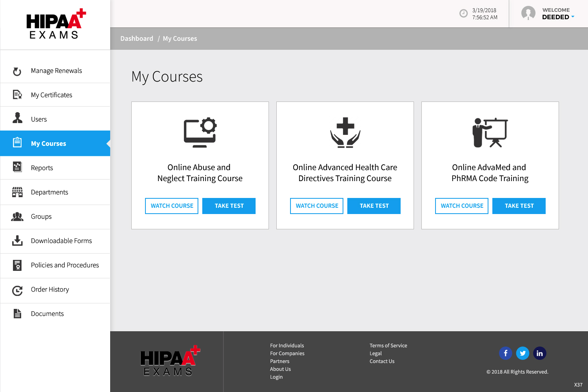Viewport: 588px width, 392px height.
Task: Click the Twitter icon in the footer
Action: [x=523, y=353]
